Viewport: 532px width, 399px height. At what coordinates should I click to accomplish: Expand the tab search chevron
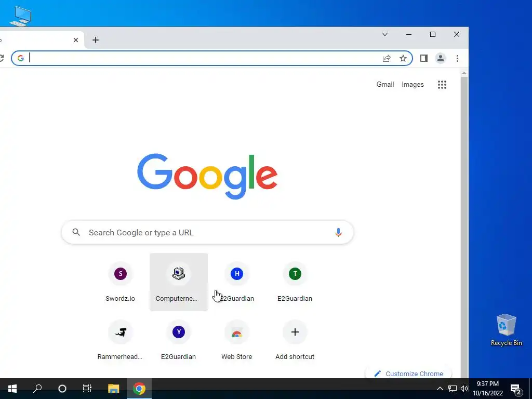coord(385,34)
